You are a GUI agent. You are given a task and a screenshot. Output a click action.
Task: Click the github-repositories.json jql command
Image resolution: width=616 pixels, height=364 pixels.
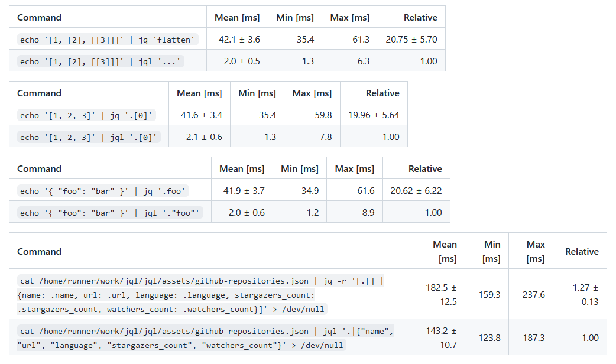tap(206, 338)
